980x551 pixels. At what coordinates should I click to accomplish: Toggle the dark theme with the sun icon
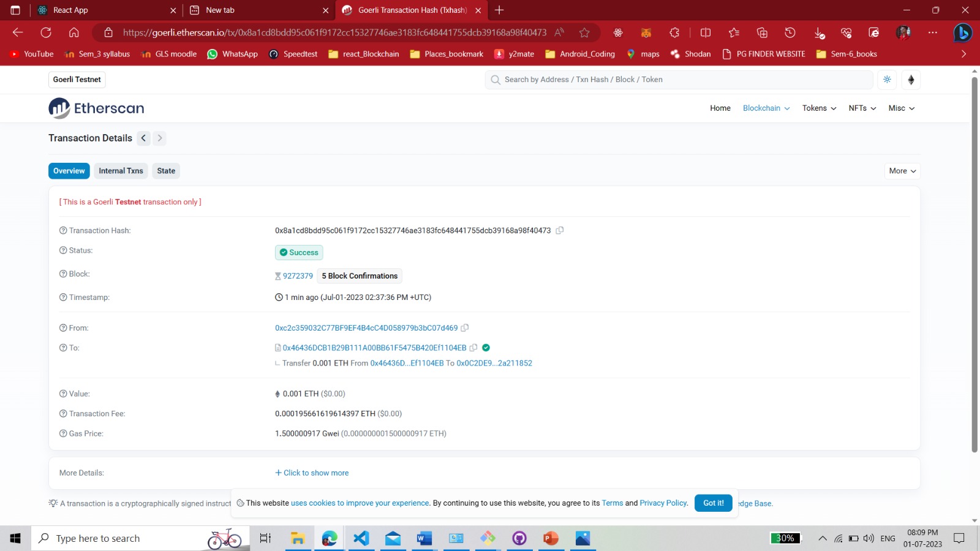pos(886,80)
